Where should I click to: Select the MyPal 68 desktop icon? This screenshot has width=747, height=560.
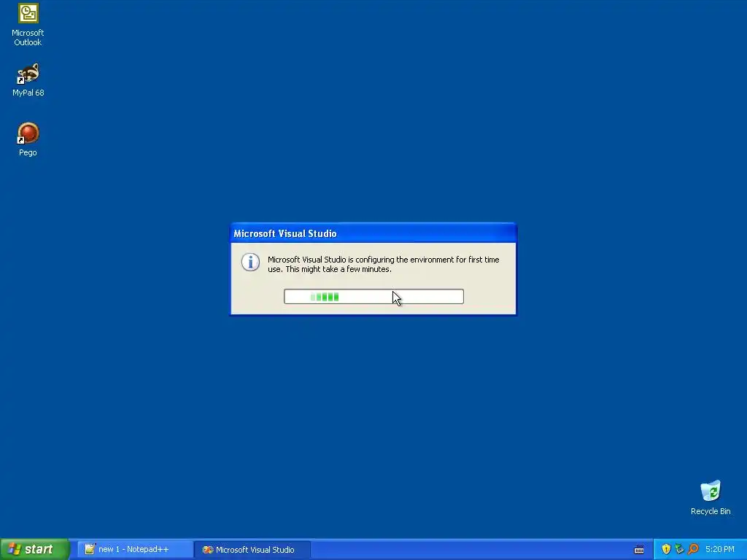[x=28, y=80]
